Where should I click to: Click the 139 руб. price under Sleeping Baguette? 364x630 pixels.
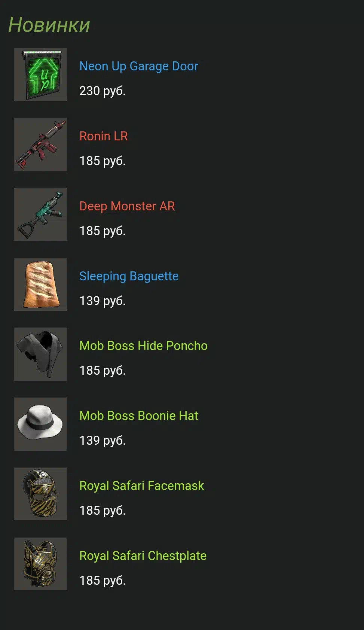[103, 301]
